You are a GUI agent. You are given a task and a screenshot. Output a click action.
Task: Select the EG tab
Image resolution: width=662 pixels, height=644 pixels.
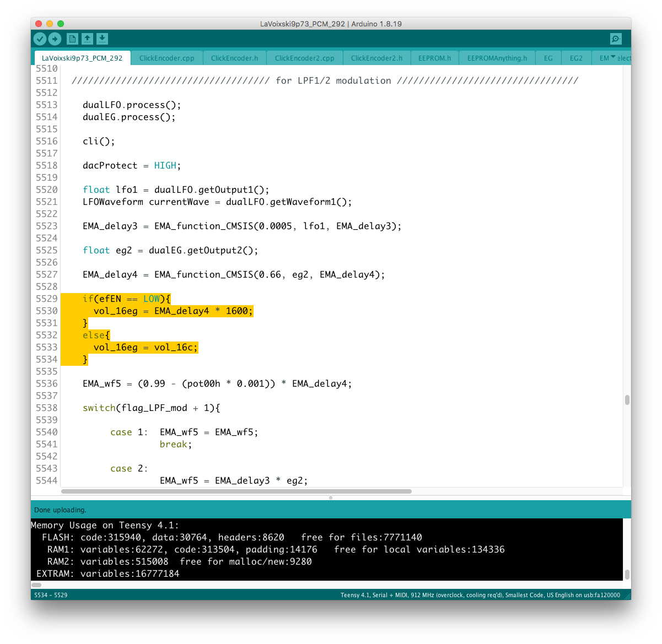(548, 58)
